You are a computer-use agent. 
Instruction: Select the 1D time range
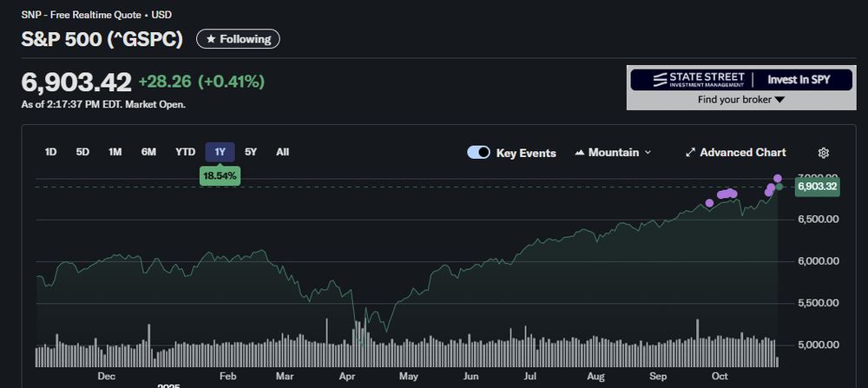(50, 152)
